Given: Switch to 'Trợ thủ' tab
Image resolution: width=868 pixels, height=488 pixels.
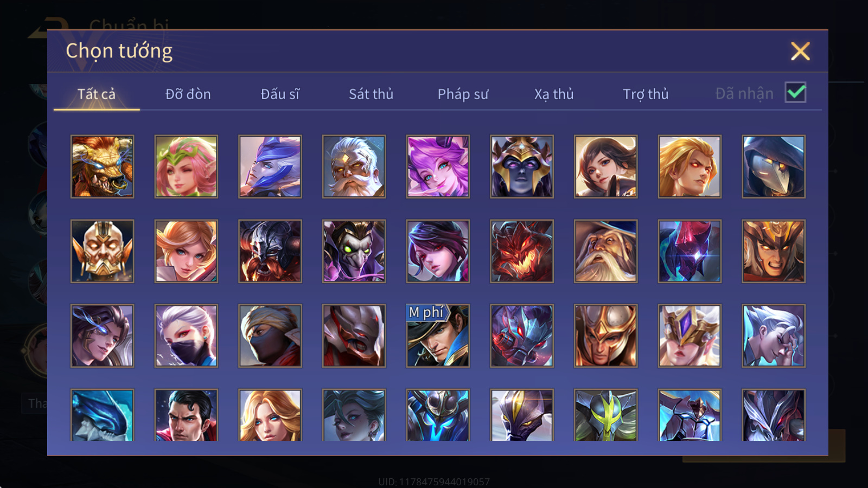Looking at the screenshot, I should [x=646, y=94].
